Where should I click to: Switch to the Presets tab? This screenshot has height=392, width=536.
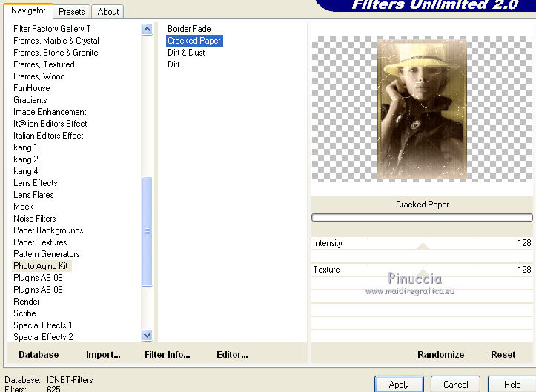pos(71,12)
